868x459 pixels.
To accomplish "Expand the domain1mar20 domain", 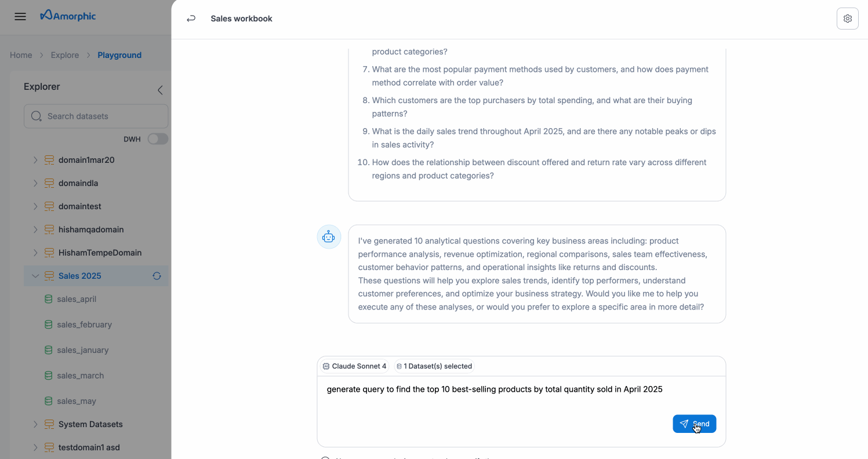I will pyautogui.click(x=35, y=160).
